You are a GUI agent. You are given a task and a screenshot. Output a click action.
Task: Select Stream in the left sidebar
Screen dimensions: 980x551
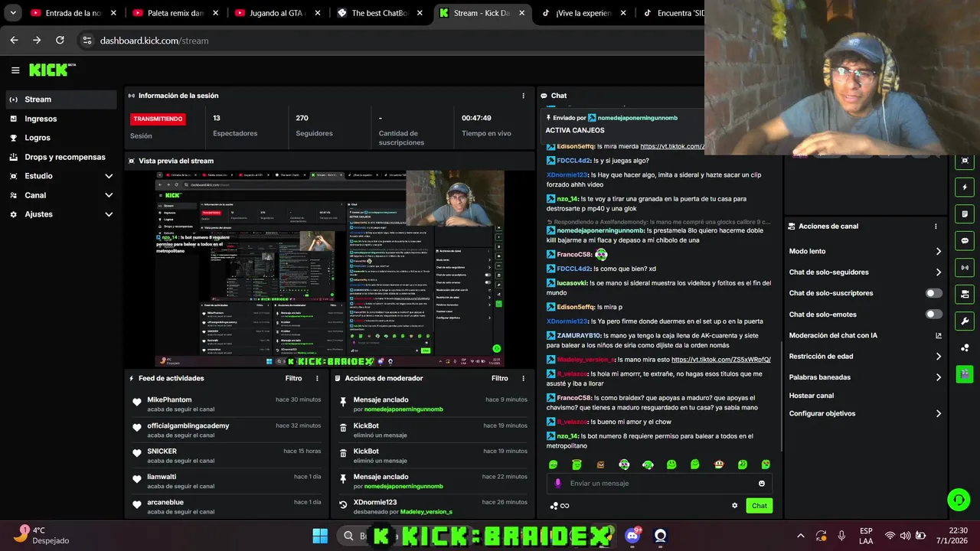60,99
